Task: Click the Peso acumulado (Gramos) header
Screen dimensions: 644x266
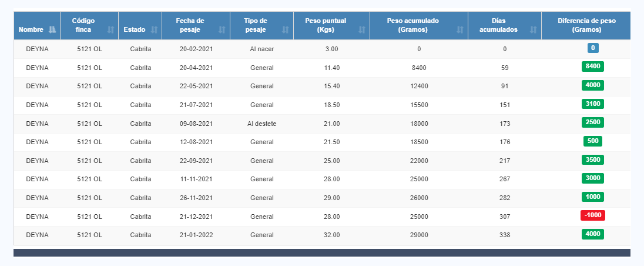Action: (x=418, y=25)
